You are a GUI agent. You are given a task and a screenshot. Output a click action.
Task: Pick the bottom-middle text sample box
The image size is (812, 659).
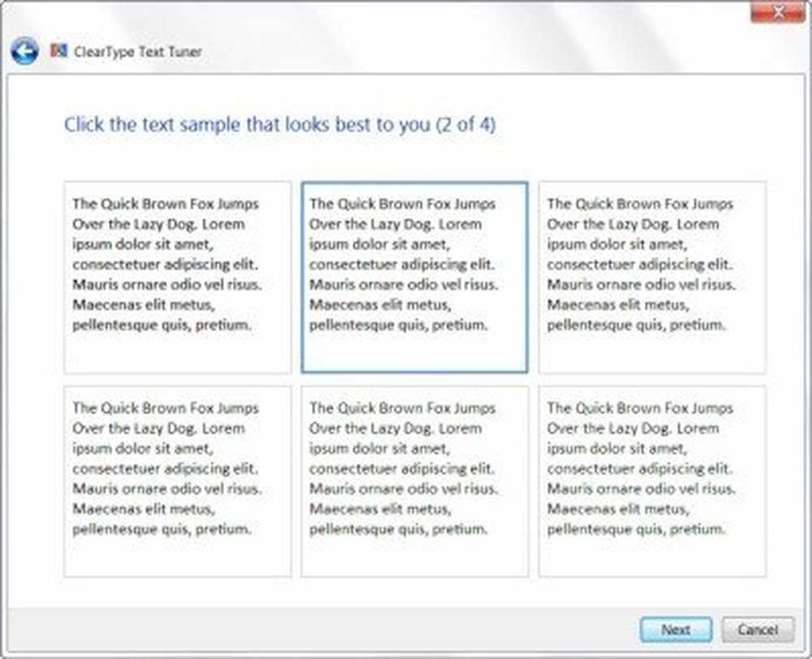(x=415, y=481)
